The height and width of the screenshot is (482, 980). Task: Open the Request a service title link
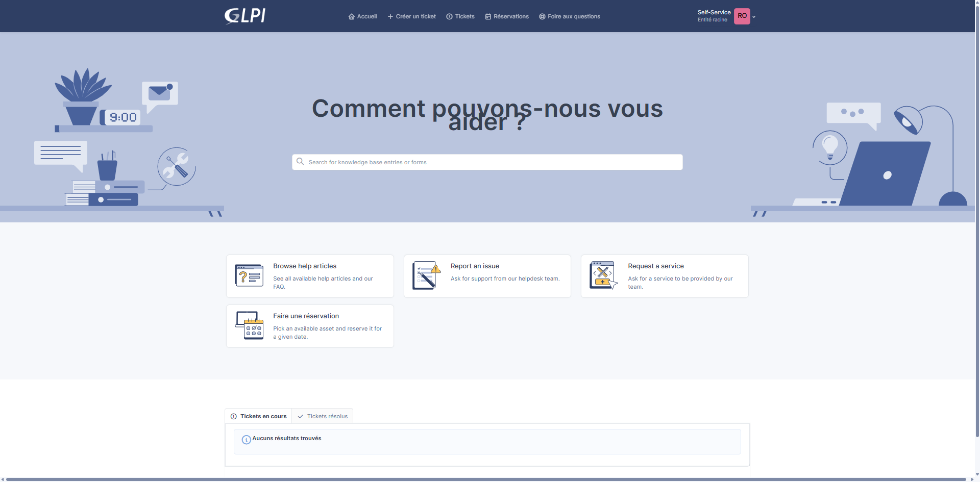pos(655,266)
